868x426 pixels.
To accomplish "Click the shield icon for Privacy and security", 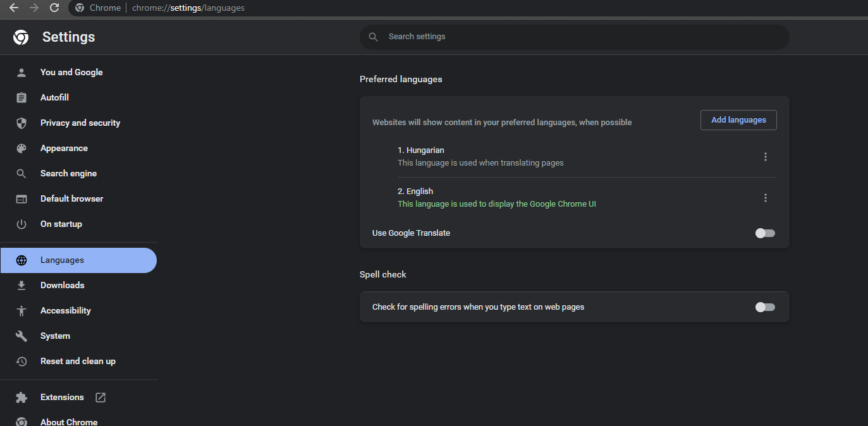I will [x=21, y=123].
